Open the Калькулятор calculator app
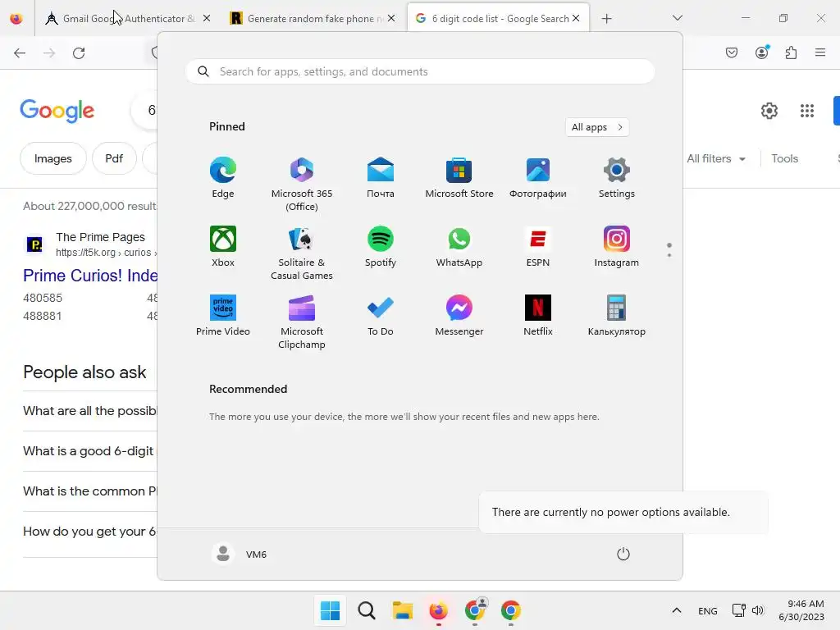The width and height of the screenshot is (840, 630). [x=617, y=316]
